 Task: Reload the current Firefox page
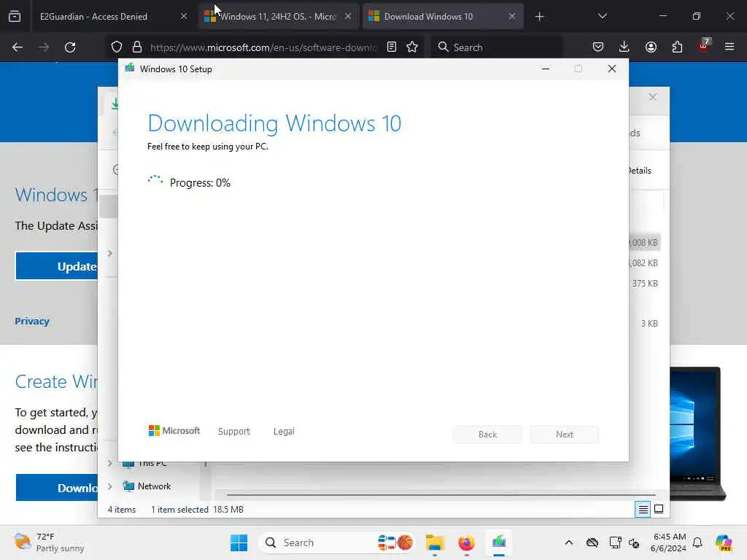(70, 47)
